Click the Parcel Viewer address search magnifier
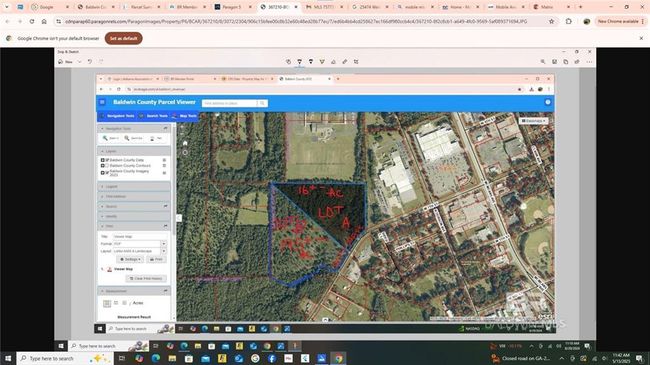This screenshot has height=365, width=650. (x=262, y=103)
